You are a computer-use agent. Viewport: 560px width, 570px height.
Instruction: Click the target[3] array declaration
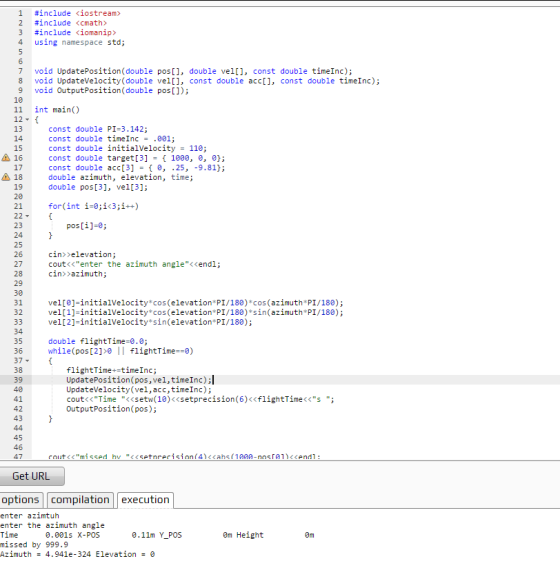pyautogui.click(x=137, y=158)
